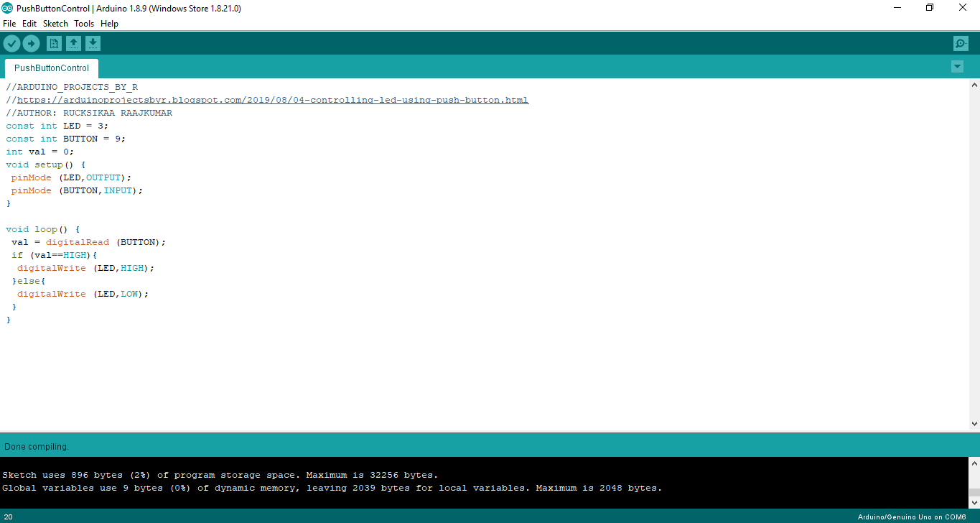Minimize the Arduino window
Image resolution: width=980 pixels, height=523 pixels.
(x=897, y=8)
